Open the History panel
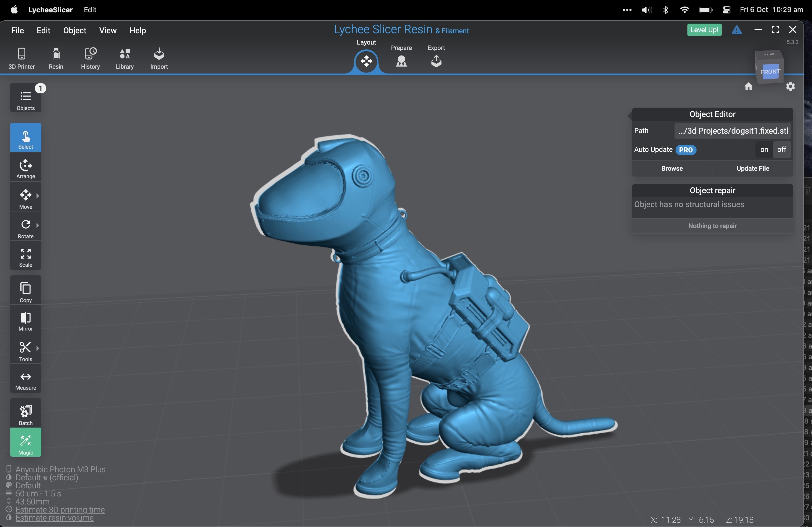The height and width of the screenshot is (527, 812). pos(90,59)
